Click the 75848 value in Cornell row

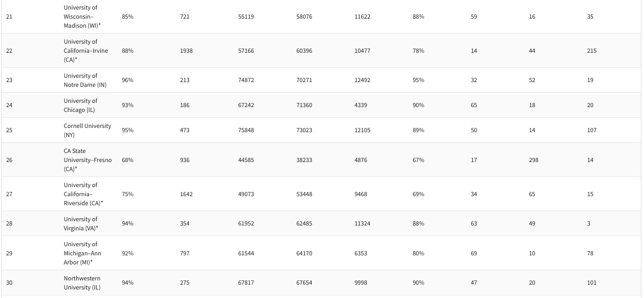click(246, 130)
